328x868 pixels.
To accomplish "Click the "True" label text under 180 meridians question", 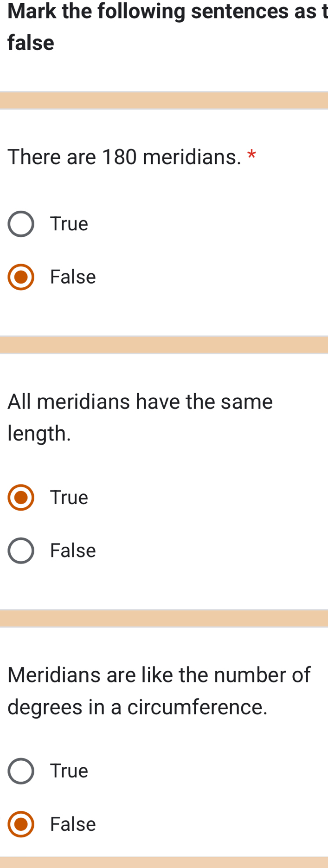I will 69,224.
